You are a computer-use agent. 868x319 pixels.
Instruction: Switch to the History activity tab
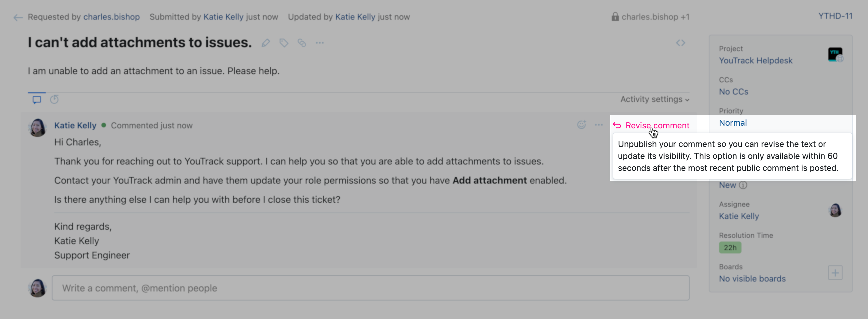pos(54,100)
